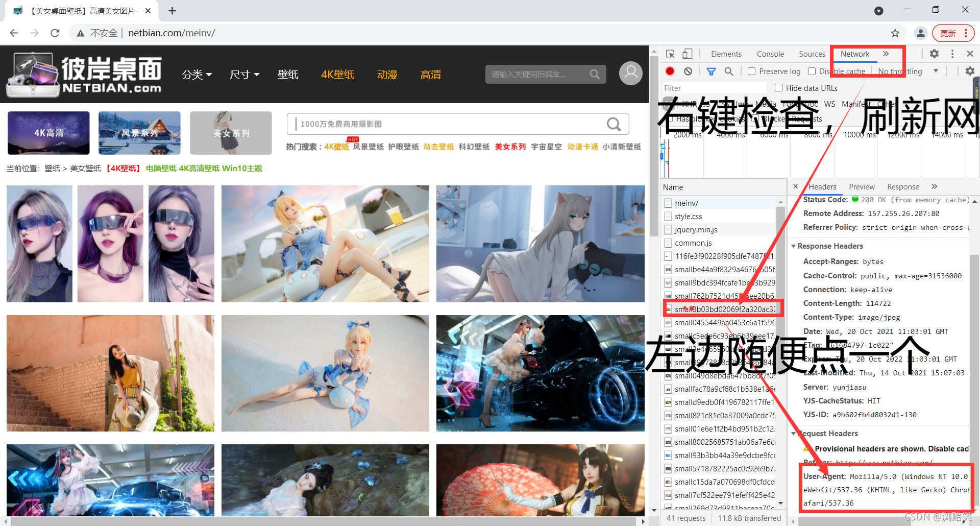Open the Sources tab
The height and width of the screenshot is (526, 980).
pyautogui.click(x=812, y=54)
